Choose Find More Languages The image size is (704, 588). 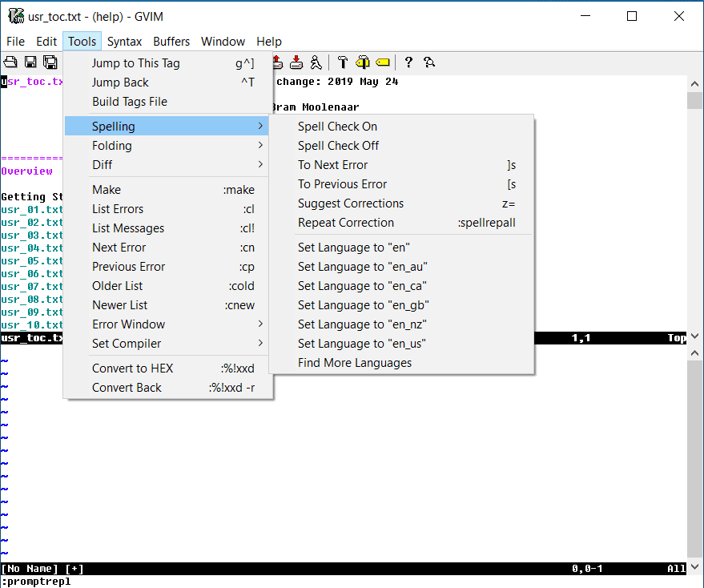point(401,363)
